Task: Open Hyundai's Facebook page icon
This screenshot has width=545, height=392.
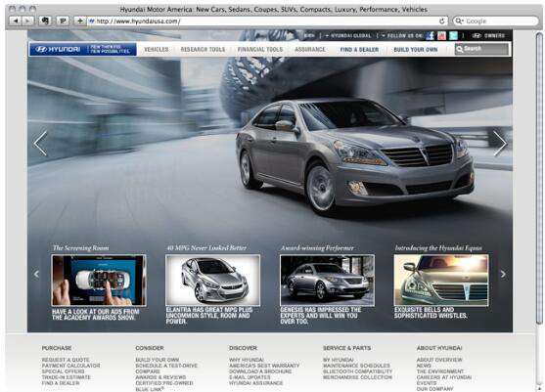Action: pos(431,35)
